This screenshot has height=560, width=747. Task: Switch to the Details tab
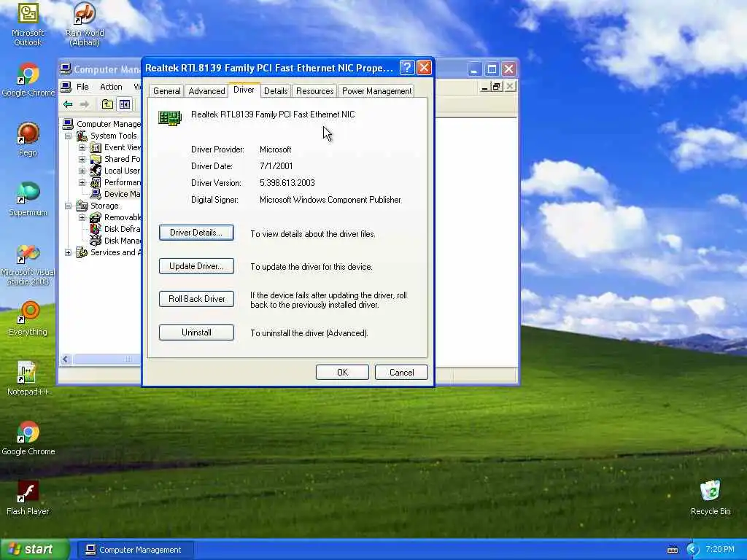click(276, 91)
